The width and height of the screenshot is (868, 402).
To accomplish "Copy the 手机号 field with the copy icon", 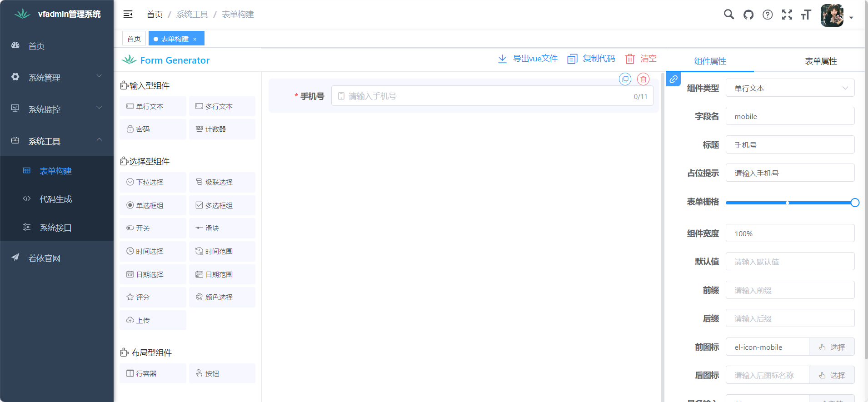I will coord(625,79).
